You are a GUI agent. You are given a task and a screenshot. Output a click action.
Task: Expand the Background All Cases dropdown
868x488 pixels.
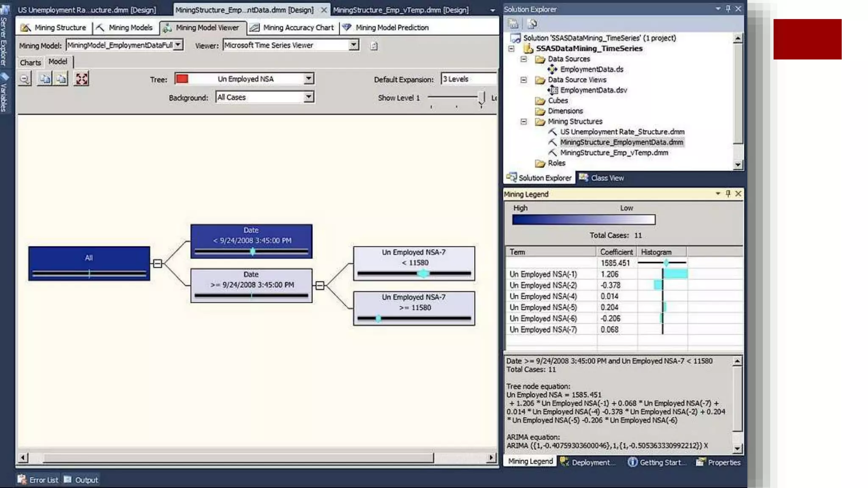(309, 97)
